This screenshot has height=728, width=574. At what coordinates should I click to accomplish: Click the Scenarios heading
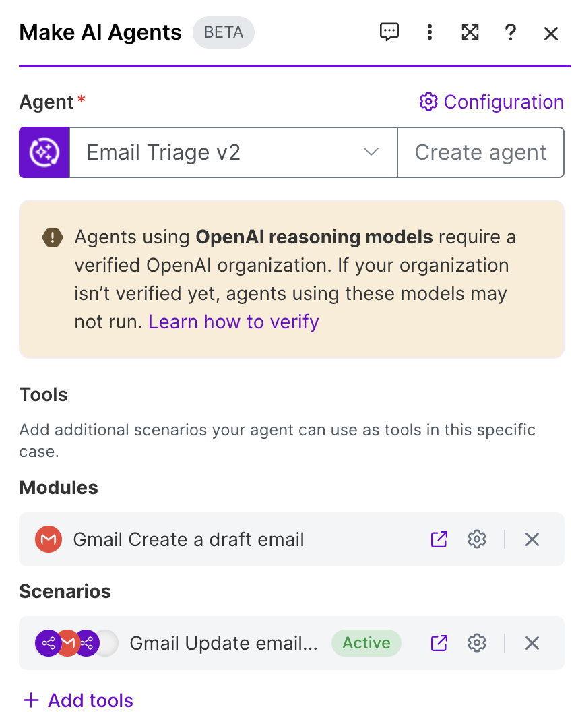65,592
